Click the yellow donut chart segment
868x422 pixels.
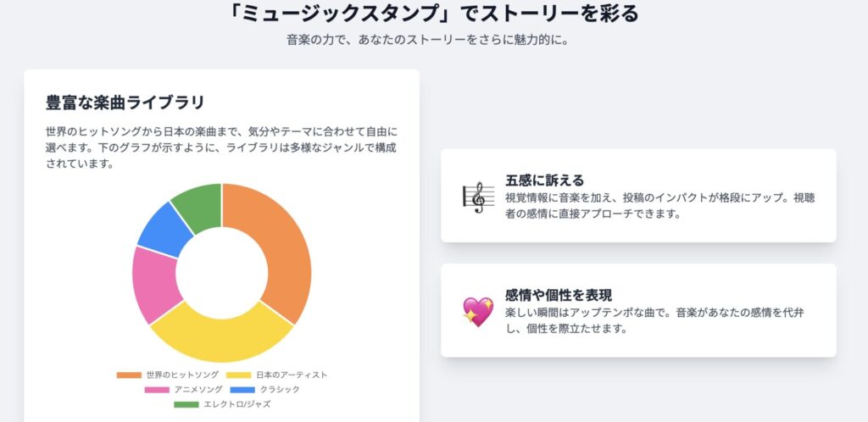221,337
